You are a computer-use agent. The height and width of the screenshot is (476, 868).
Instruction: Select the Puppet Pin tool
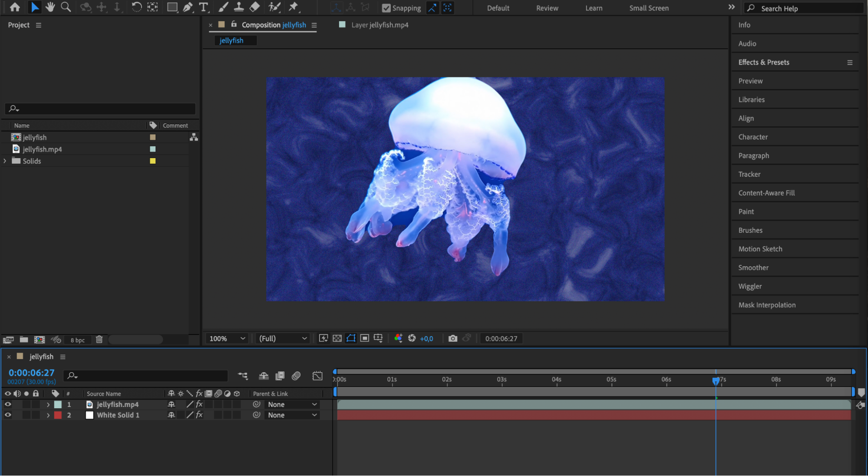pyautogui.click(x=294, y=7)
